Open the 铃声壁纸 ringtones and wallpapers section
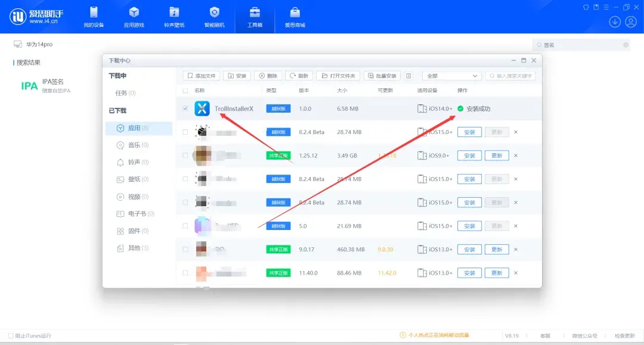Viewport: 644px width, 345px height. [x=174, y=17]
